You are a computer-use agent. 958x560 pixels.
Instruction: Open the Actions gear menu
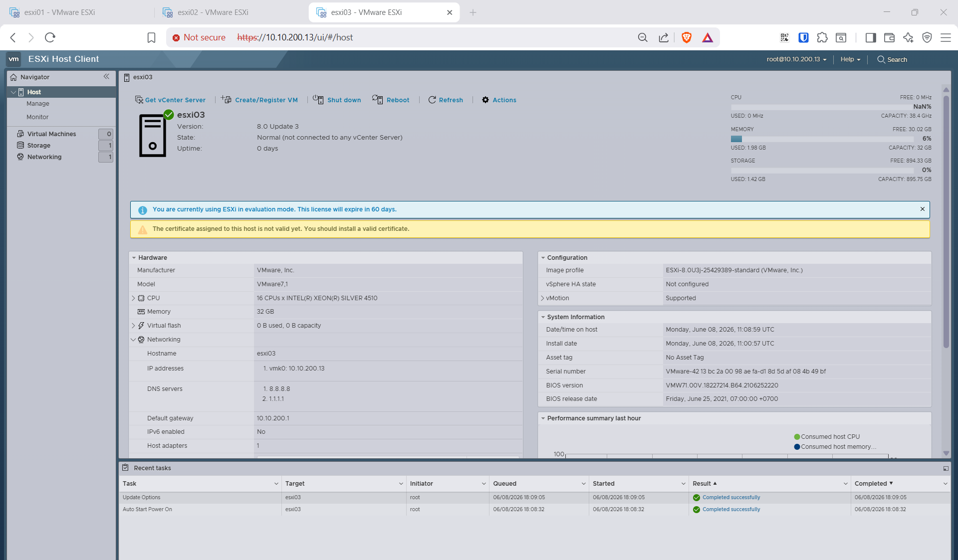(499, 100)
